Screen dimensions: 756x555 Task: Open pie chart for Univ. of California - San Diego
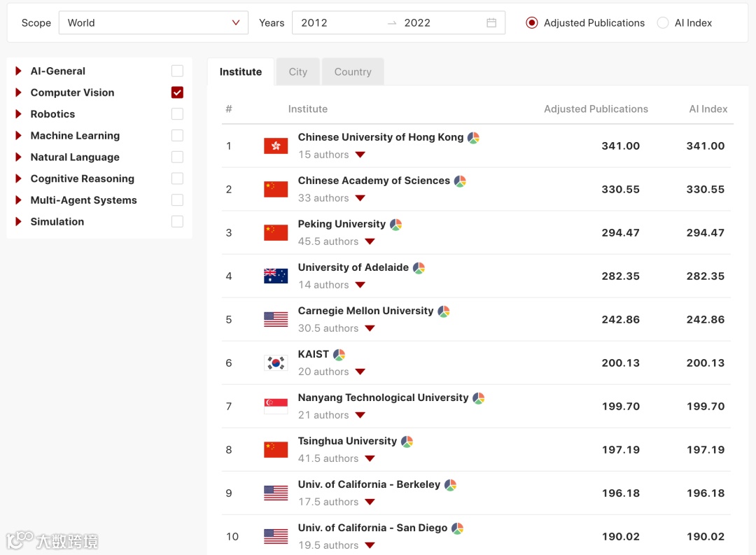pos(458,528)
